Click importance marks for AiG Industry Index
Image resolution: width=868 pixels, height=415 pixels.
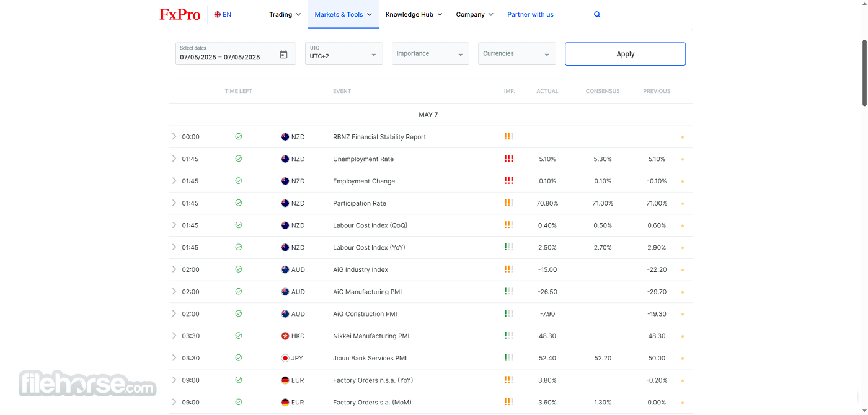(x=508, y=269)
